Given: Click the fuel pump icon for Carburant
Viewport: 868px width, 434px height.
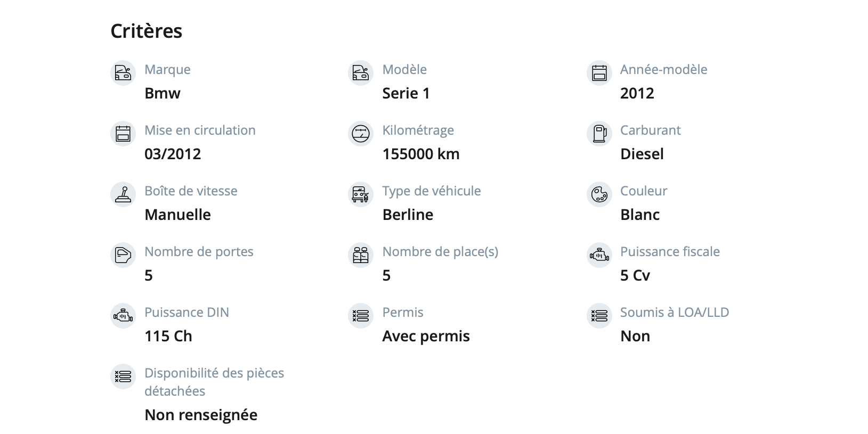Looking at the screenshot, I should point(599,133).
